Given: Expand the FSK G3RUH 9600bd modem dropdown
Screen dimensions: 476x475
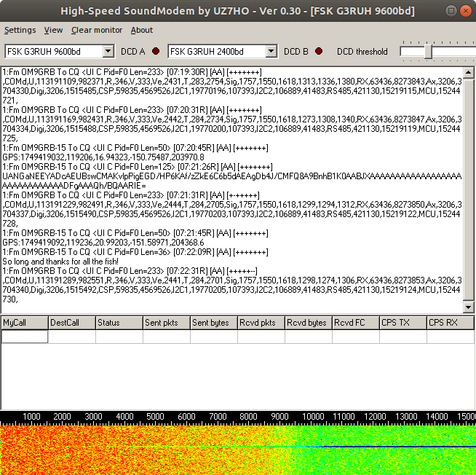Looking at the screenshot, I should [x=108, y=51].
